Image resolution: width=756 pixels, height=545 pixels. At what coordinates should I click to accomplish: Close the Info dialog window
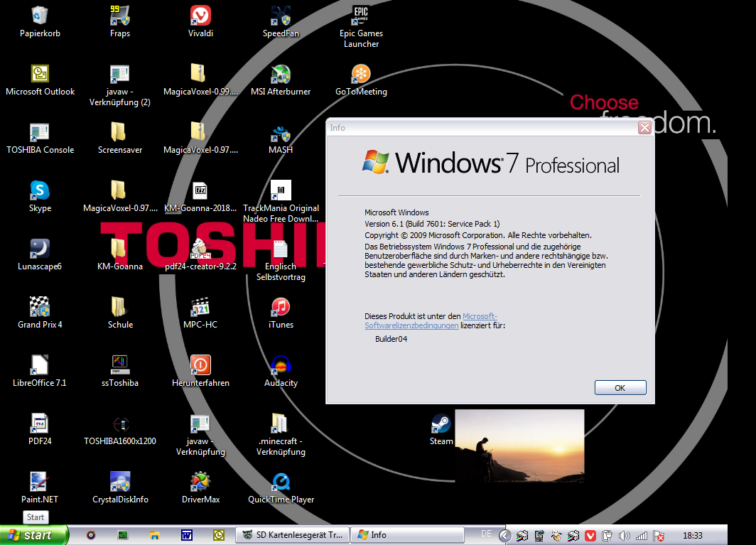coord(644,127)
